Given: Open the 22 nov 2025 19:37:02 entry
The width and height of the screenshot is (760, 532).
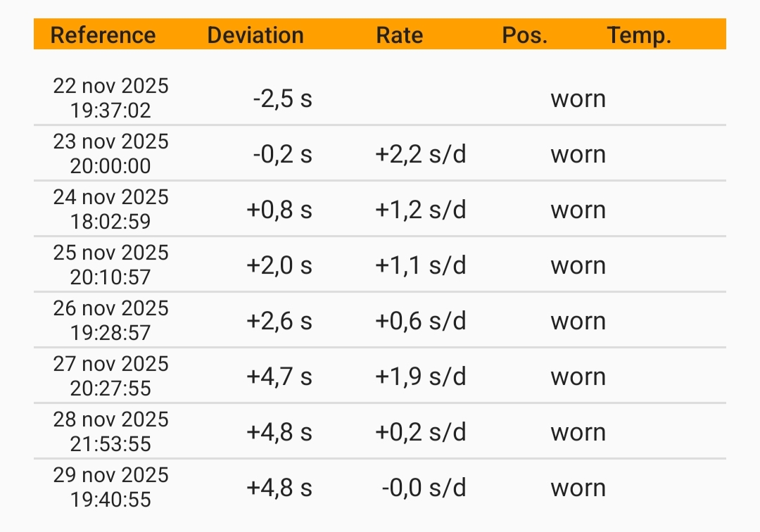Looking at the screenshot, I should pos(111,98).
